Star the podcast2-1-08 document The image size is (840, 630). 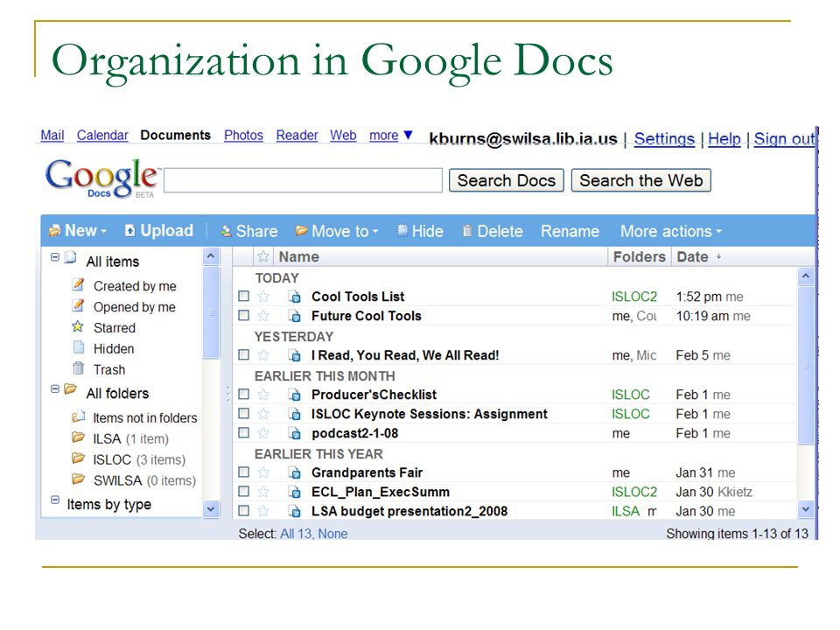pos(263,433)
